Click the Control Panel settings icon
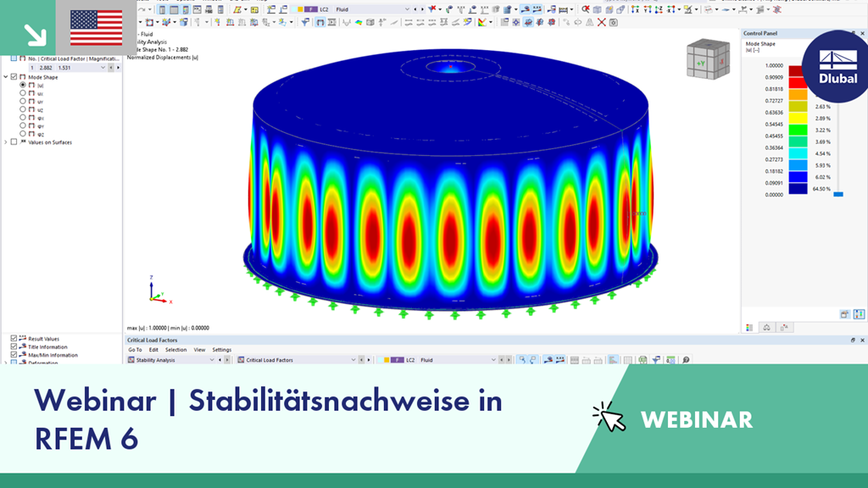The height and width of the screenshot is (488, 868). click(844, 314)
